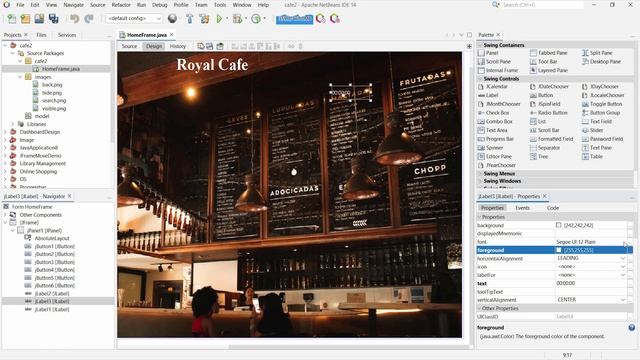Viewport: 640px width, 360px height.
Task: Collapse the Swing Containers palette section
Action: pyautogui.click(x=480, y=45)
